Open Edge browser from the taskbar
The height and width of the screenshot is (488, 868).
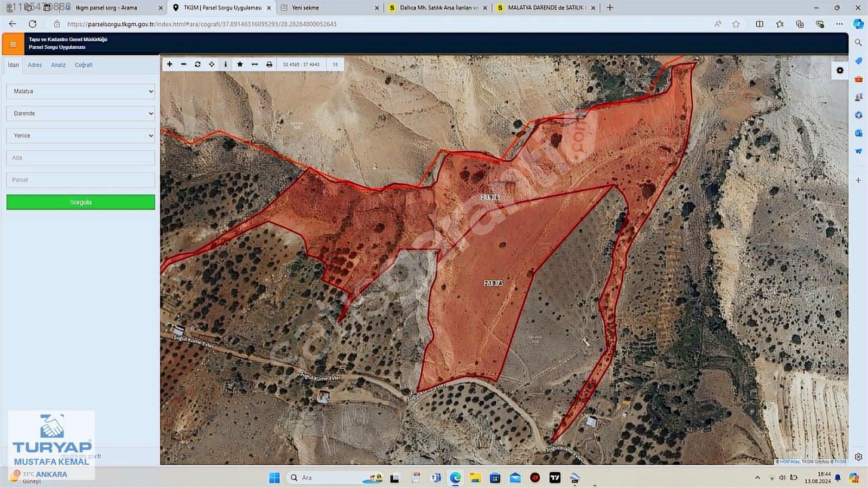(455, 478)
